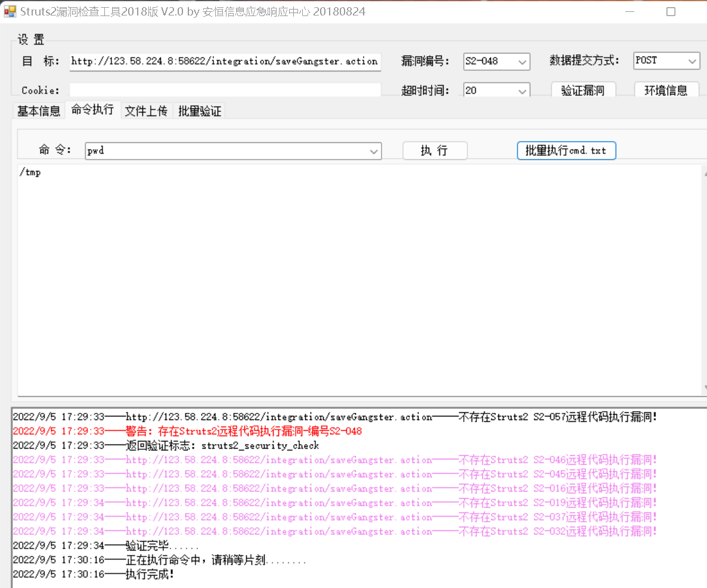Click the 正在执行命令中 log line

click(159, 560)
